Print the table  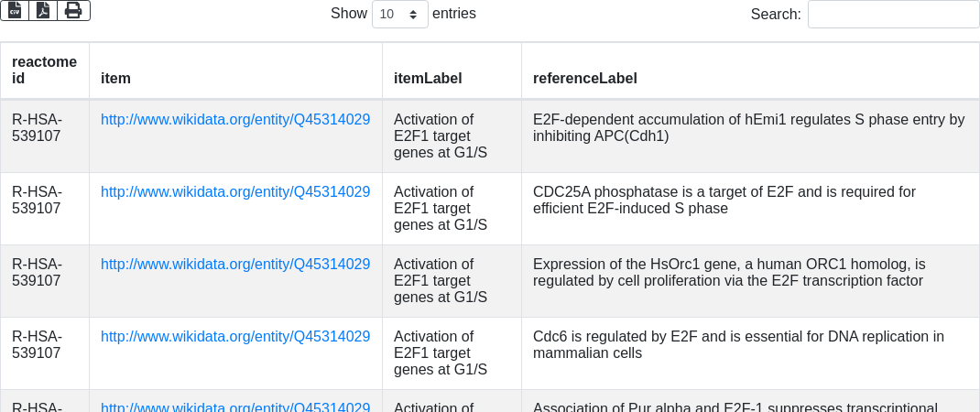(x=73, y=10)
